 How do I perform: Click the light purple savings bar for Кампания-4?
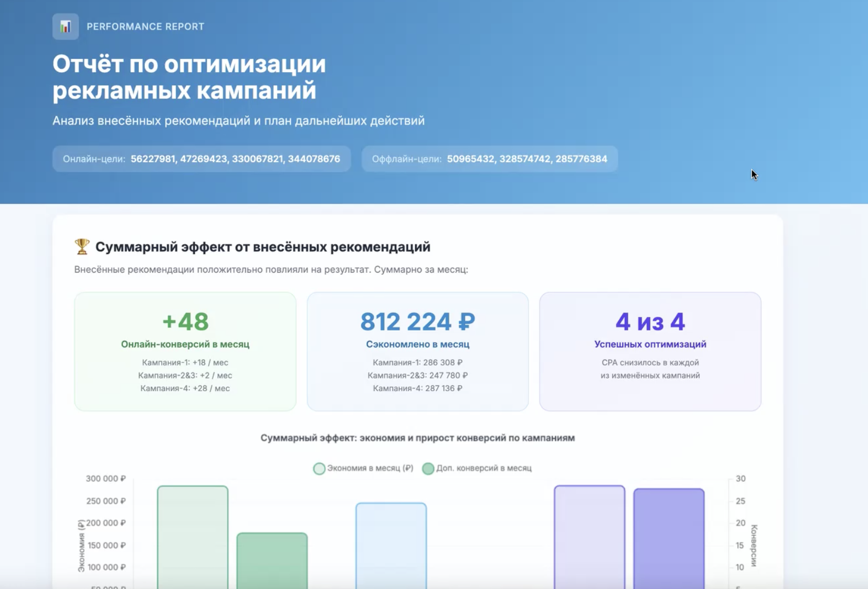click(590, 537)
